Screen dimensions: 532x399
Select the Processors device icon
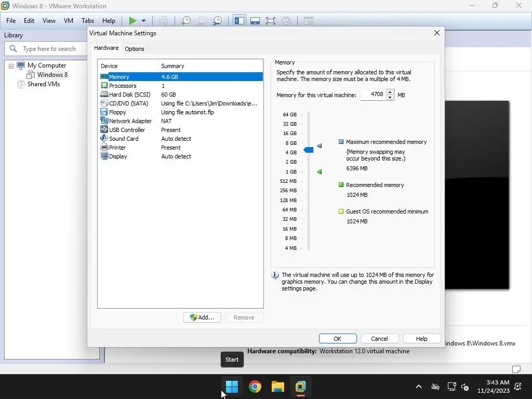point(104,86)
